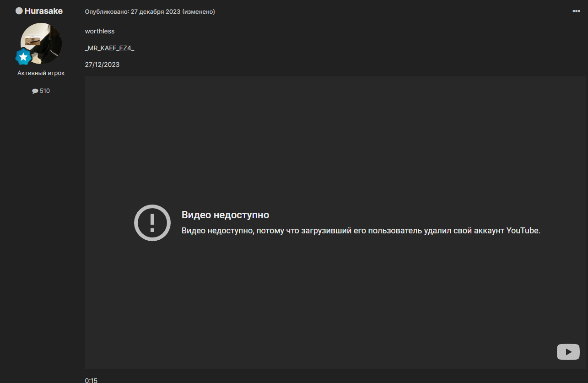Click the 'worthless' text in the post
The width and height of the screenshot is (588, 383).
coord(100,31)
